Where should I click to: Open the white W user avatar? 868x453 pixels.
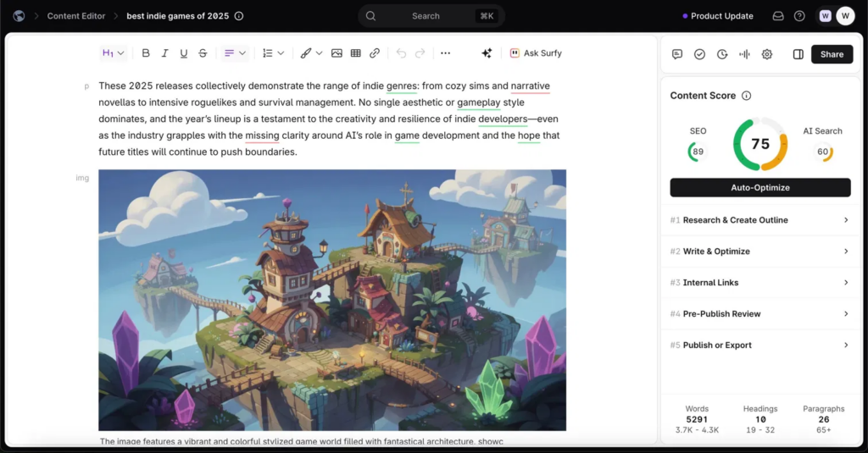[845, 16]
